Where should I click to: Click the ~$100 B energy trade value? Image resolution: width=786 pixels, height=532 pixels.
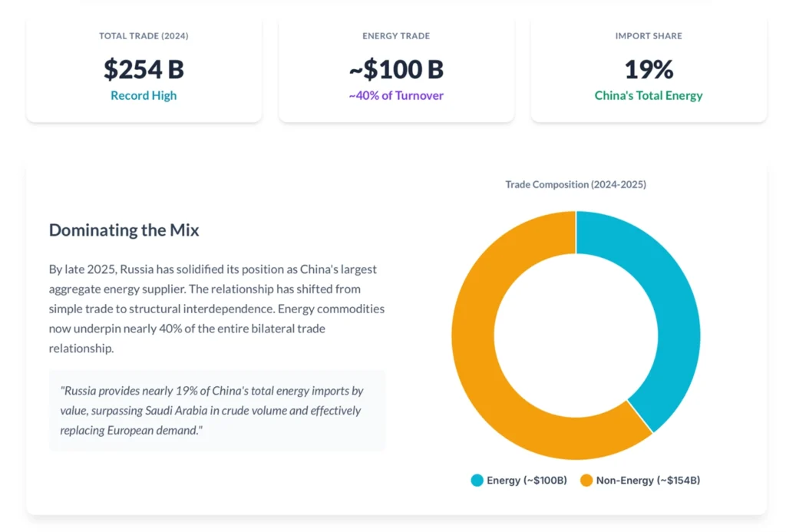coord(396,69)
